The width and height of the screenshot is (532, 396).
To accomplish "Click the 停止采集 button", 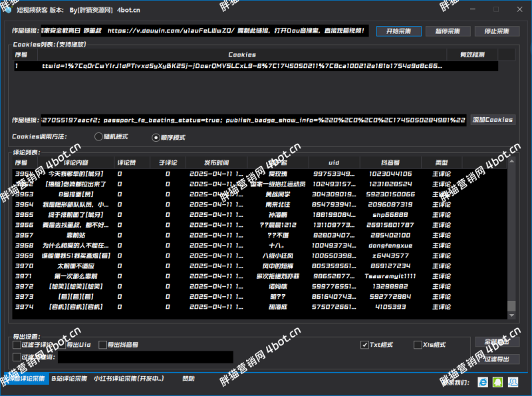I will click(491, 31).
